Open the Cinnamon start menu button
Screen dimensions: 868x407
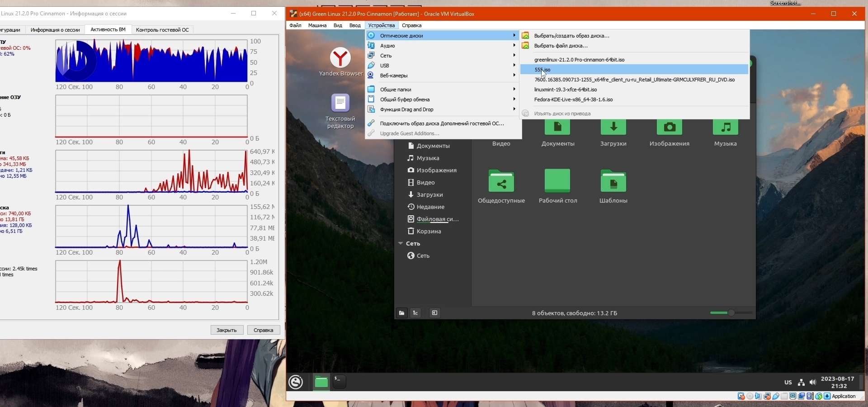(296, 382)
